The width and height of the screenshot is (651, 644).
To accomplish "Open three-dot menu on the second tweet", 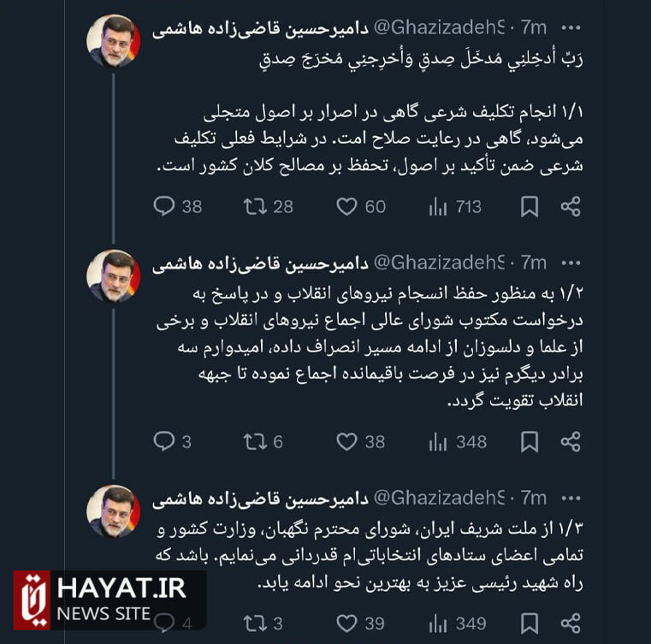I will pyautogui.click(x=570, y=263).
